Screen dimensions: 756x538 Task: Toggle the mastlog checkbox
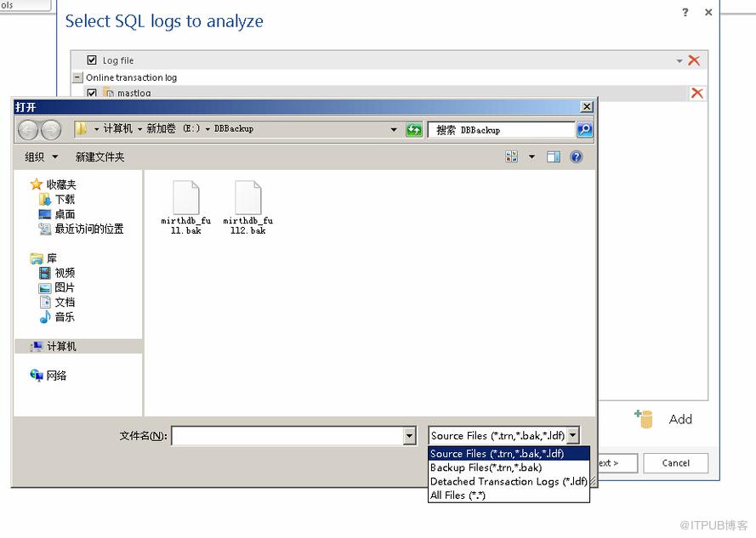92,93
